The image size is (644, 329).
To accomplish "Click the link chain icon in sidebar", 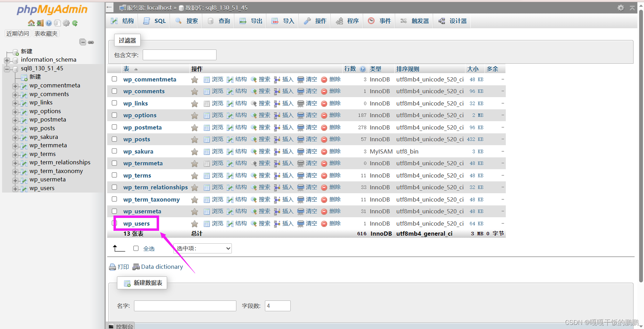I will [x=91, y=42].
